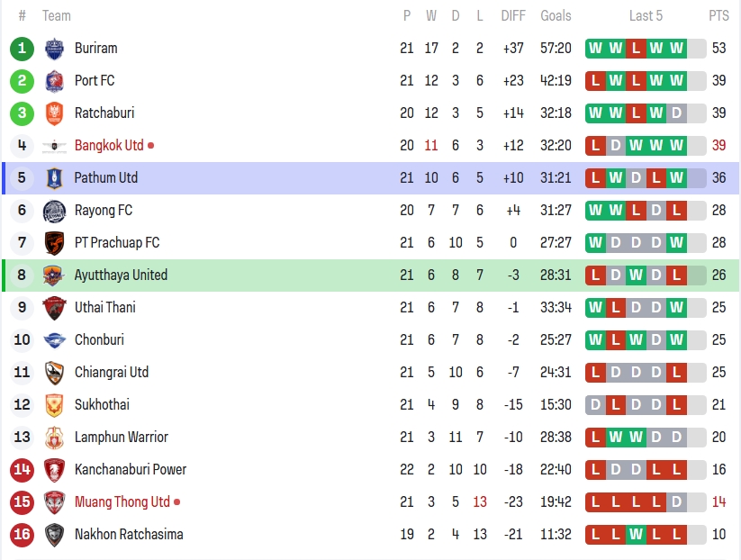Click the Chonburi club badge icon
The height and width of the screenshot is (560, 741).
pyautogui.click(x=55, y=340)
